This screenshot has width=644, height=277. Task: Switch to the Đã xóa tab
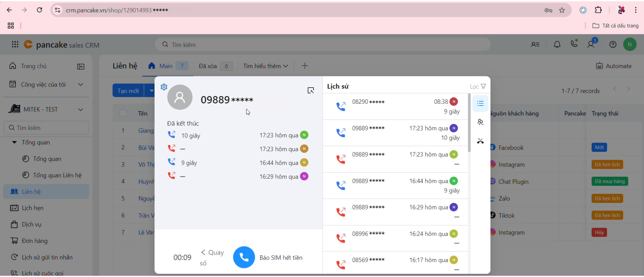208,66
